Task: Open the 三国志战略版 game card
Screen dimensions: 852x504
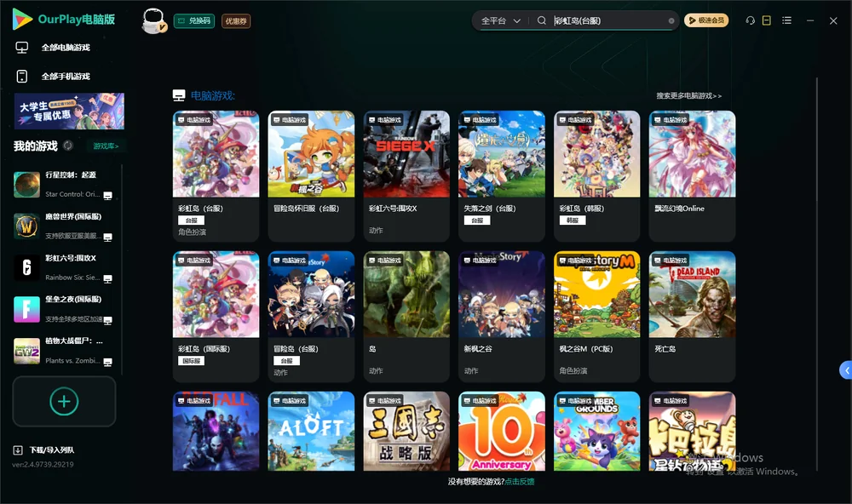Action: click(x=406, y=432)
